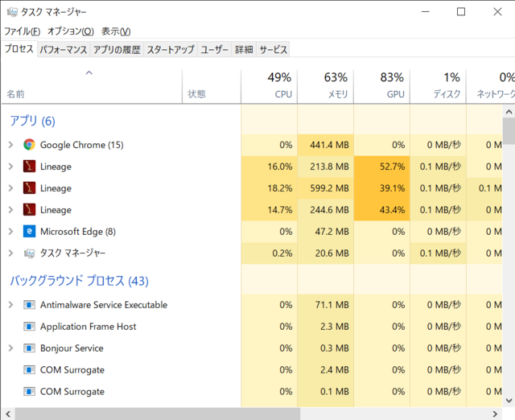Click the 0.2% CPU cell
Viewport: 515px width, 420px height.
pos(270,253)
